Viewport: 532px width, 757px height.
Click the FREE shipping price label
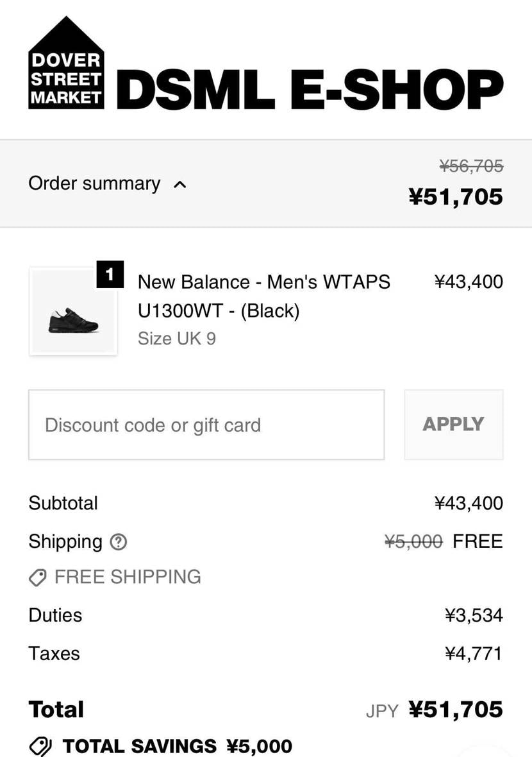[478, 541]
